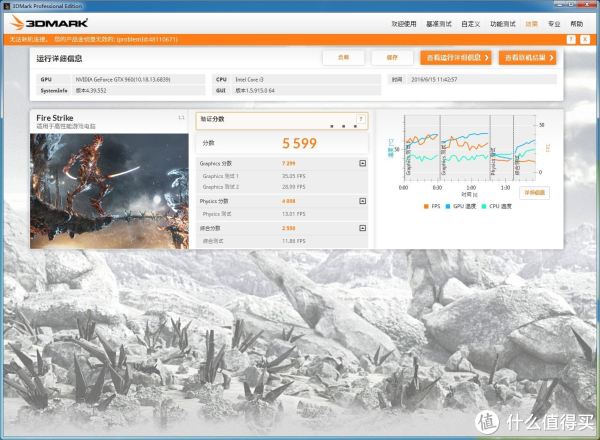Click the 2016/6/15 11:42:57 timestamp

coord(434,80)
